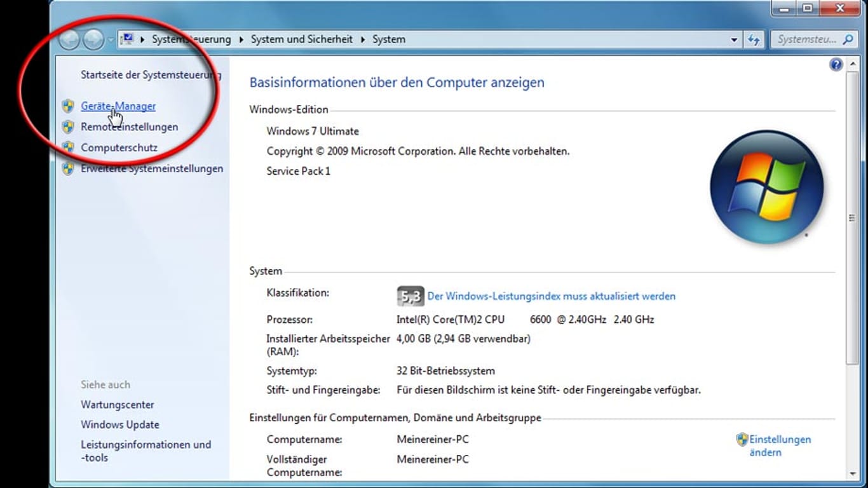Viewport: 868px width, 488px height.
Task: Click Basisinformationen über den Computer anzeigen heading
Action: tap(397, 83)
